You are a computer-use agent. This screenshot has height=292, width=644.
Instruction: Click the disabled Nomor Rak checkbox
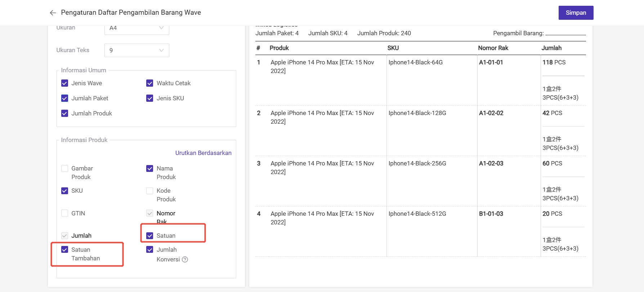click(150, 213)
